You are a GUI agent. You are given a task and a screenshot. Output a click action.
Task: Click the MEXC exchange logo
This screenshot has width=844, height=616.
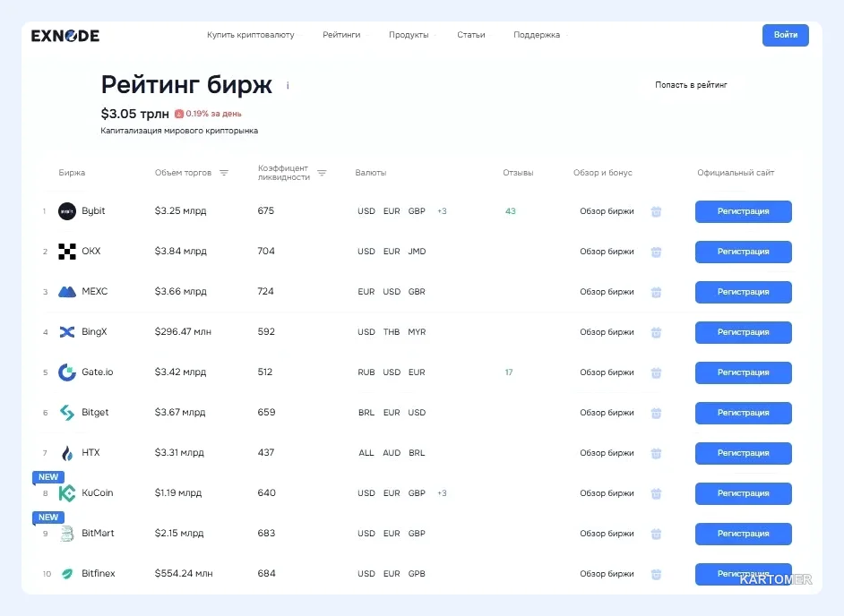pos(67,292)
